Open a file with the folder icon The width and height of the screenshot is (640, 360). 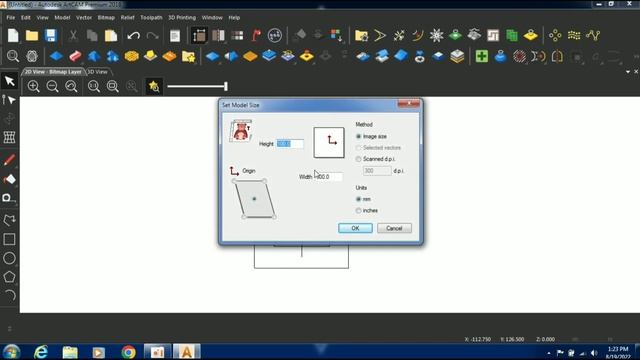(x=32, y=36)
